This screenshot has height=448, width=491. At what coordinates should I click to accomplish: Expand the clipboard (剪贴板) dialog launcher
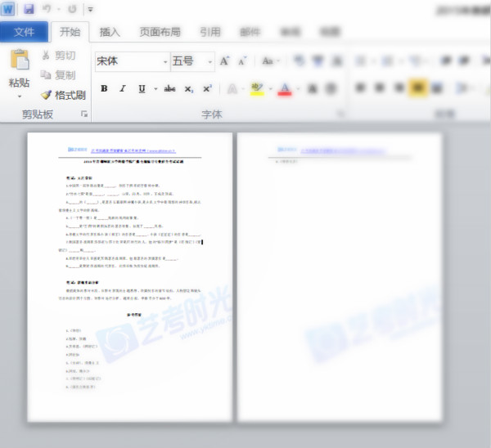(x=84, y=115)
